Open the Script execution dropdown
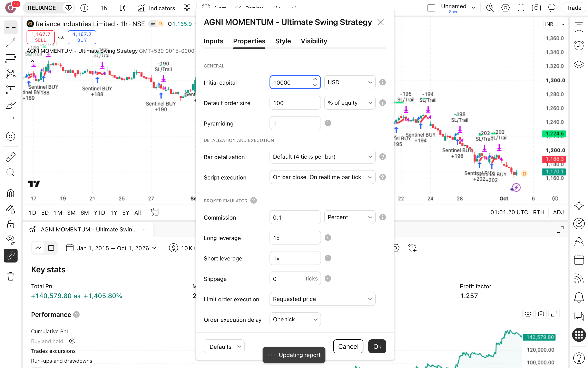588x368 pixels. pyautogui.click(x=322, y=177)
